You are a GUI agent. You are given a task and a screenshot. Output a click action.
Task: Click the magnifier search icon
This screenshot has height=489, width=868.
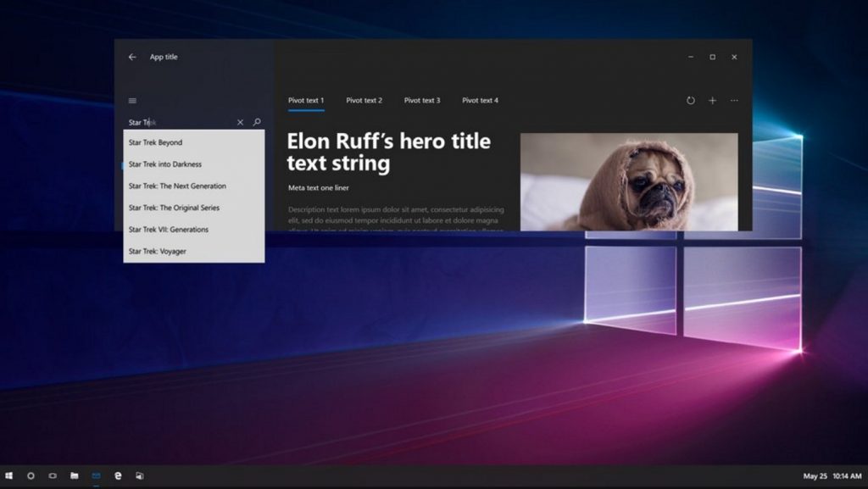click(x=257, y=122)
